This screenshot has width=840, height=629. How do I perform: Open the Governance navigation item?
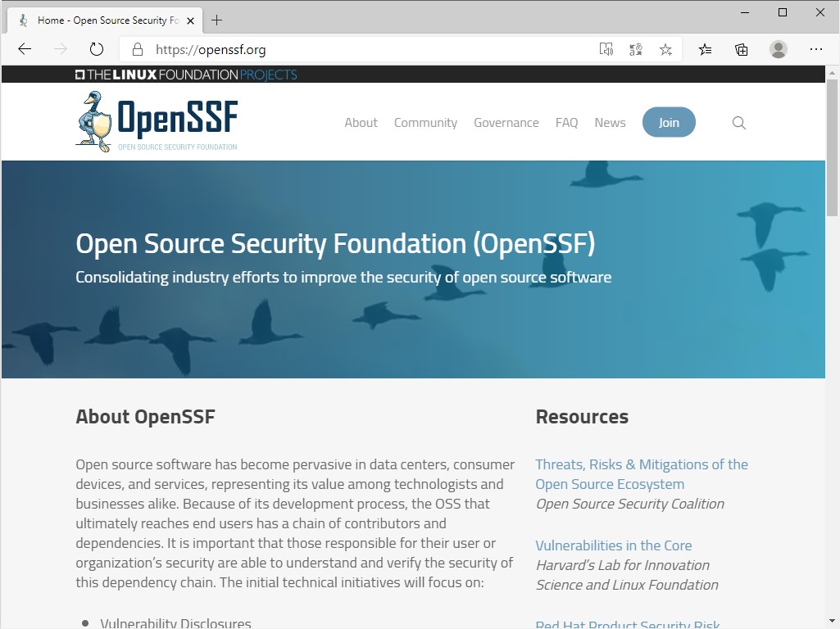pos(506,122)
